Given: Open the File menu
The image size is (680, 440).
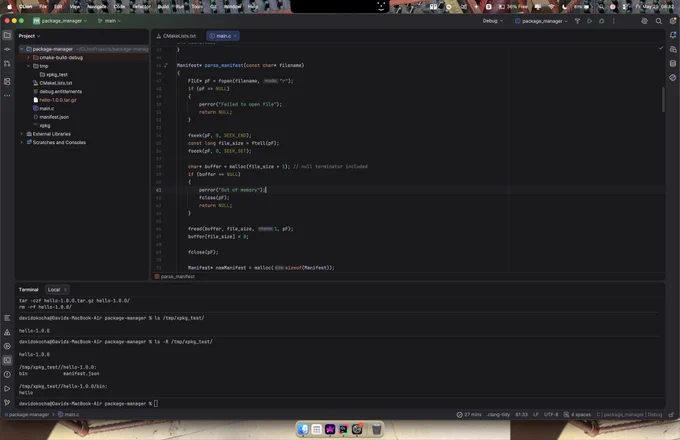Looking at the screenshot, I should click(x=43, y=7).
